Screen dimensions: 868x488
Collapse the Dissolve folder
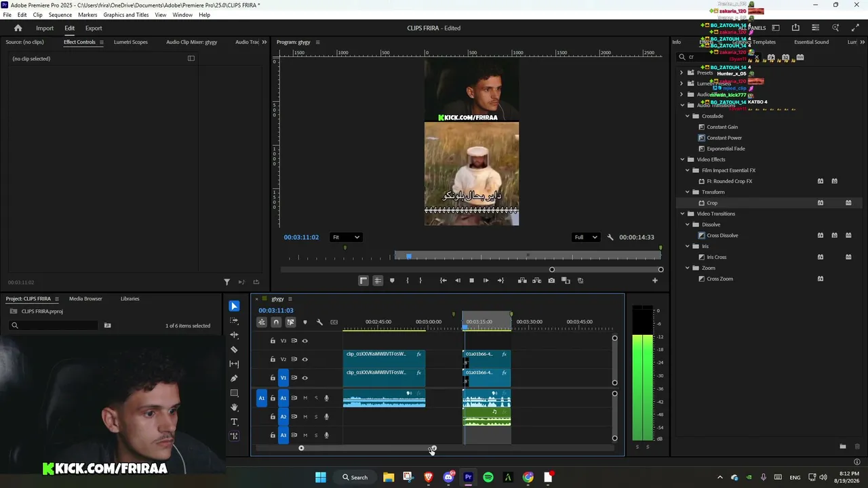point(688,224)
